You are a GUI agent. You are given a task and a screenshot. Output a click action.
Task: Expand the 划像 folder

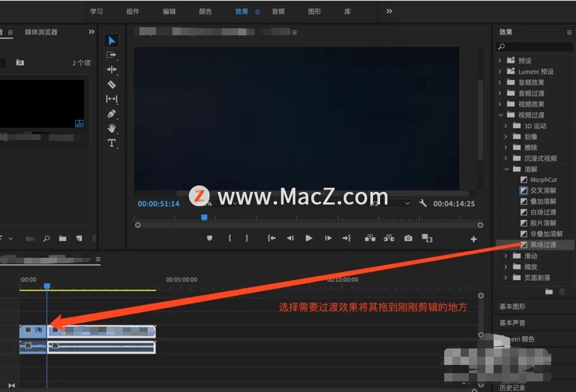click(x=506, y=137)
